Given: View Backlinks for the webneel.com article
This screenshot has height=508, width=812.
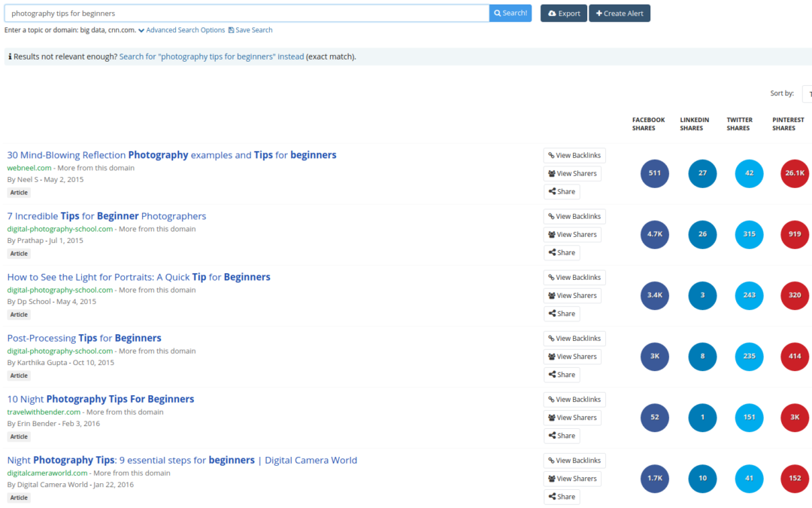Looking at the screenshot, I should [574, 156].
